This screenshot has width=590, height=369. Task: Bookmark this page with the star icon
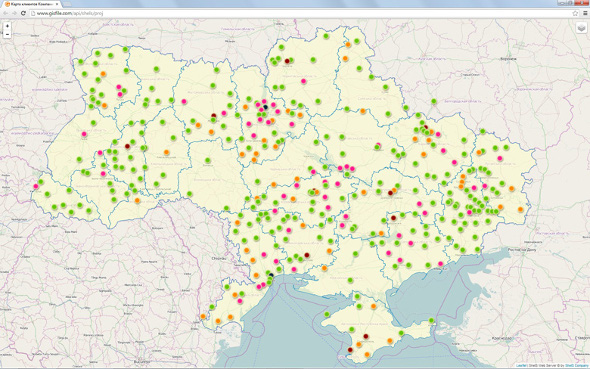tap(575, 13)
